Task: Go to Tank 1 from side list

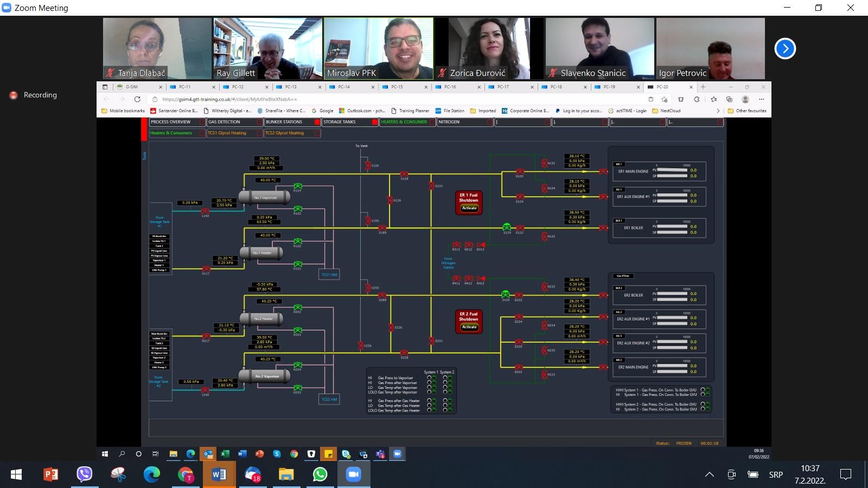Action: click(x=159, y=246)
